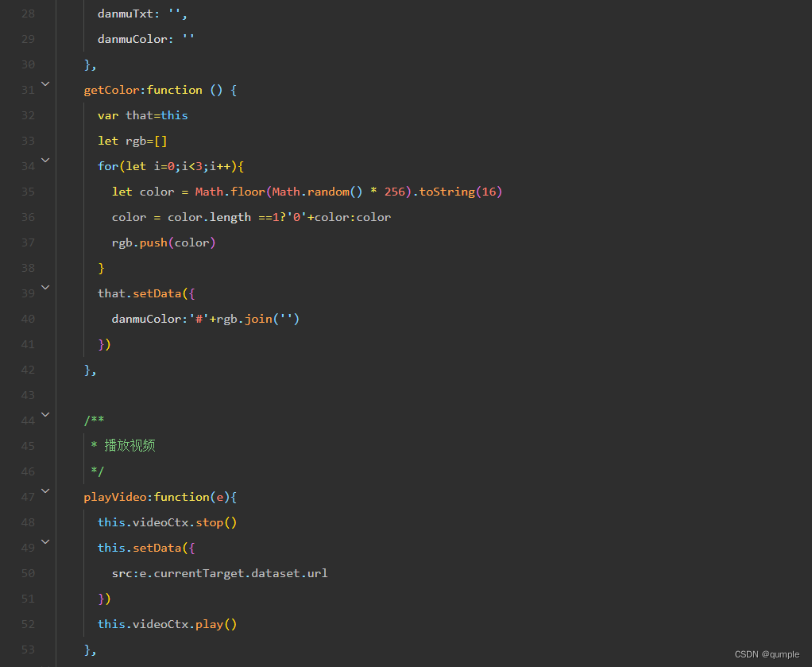The height and width of the screenshot is (667, 812).
Task: Click the 播放视频 comment text
Action: [130, 446]
